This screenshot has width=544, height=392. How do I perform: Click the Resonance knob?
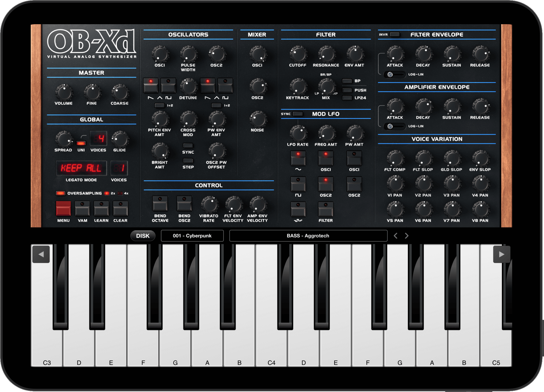pyautogui.click(x=327, y=54)
